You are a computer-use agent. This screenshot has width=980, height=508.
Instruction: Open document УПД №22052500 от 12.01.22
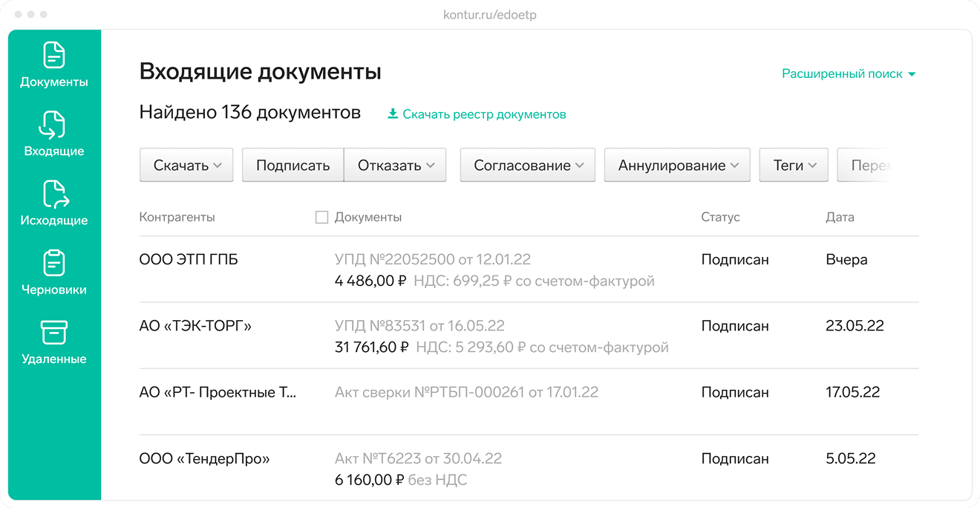(x=433, y=260)
